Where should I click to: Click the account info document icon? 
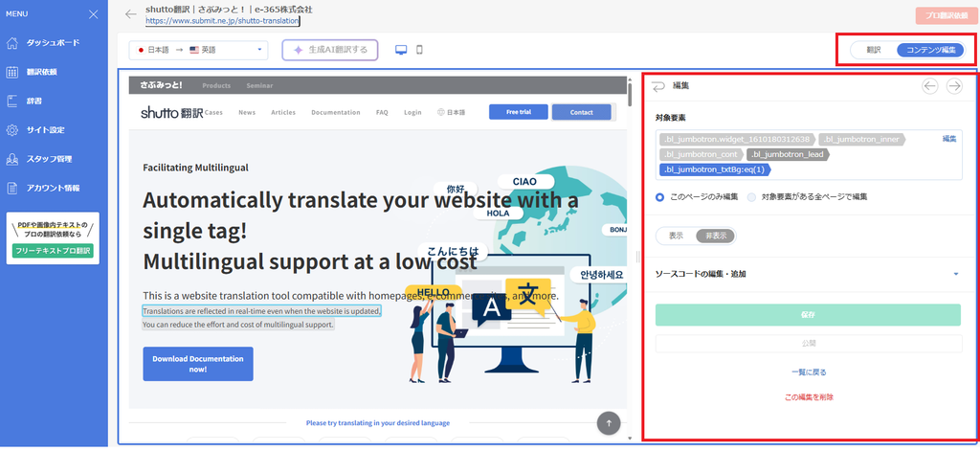(11, 188)
